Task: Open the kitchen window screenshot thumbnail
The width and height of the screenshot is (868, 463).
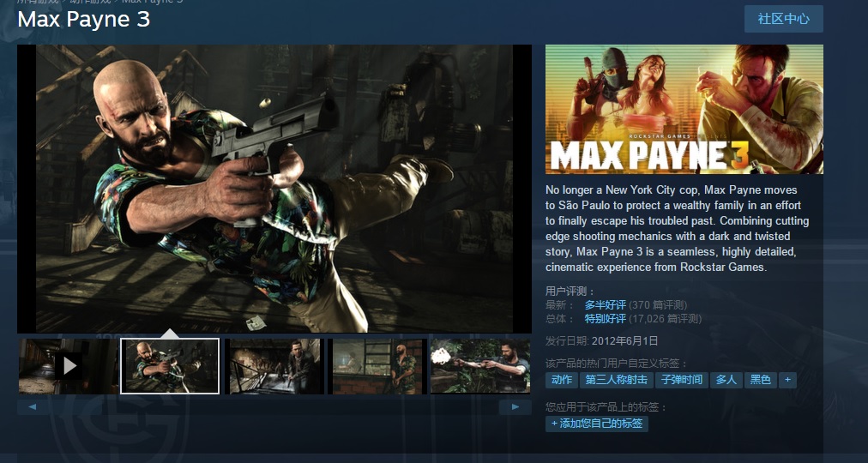Action: click(379, 366)
